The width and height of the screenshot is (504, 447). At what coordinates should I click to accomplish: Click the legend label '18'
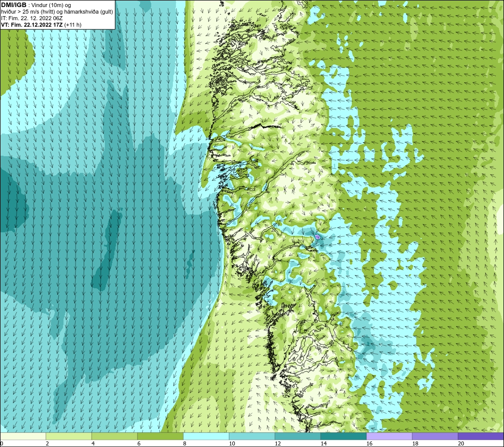415,443
